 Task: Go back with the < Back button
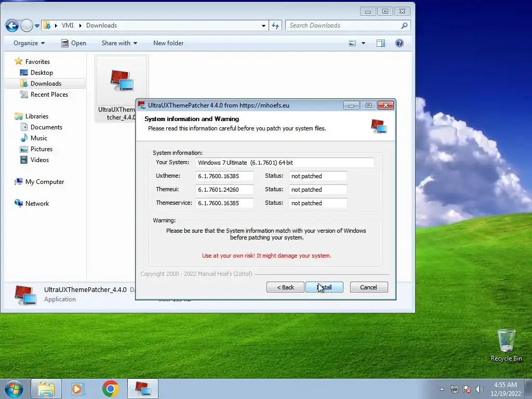tap(285, 287)
